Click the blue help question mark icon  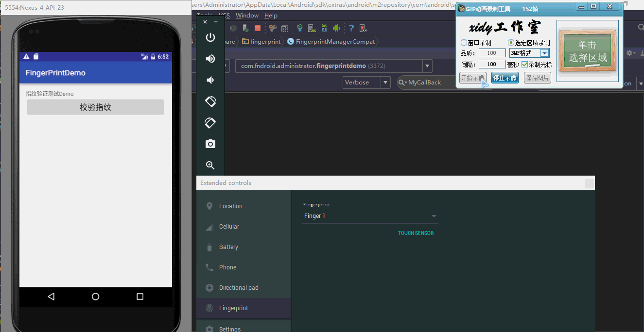[351, 28]
